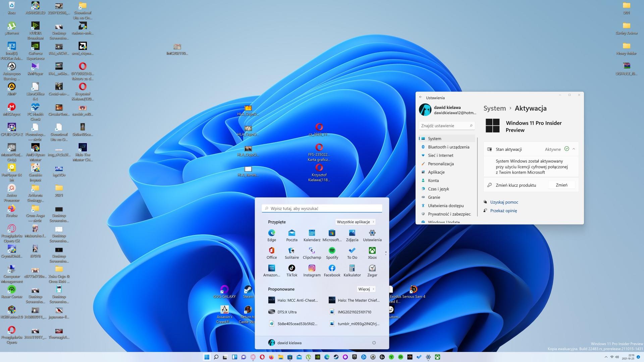Open Microsoft Store from pinned apps

pos(332,235)
